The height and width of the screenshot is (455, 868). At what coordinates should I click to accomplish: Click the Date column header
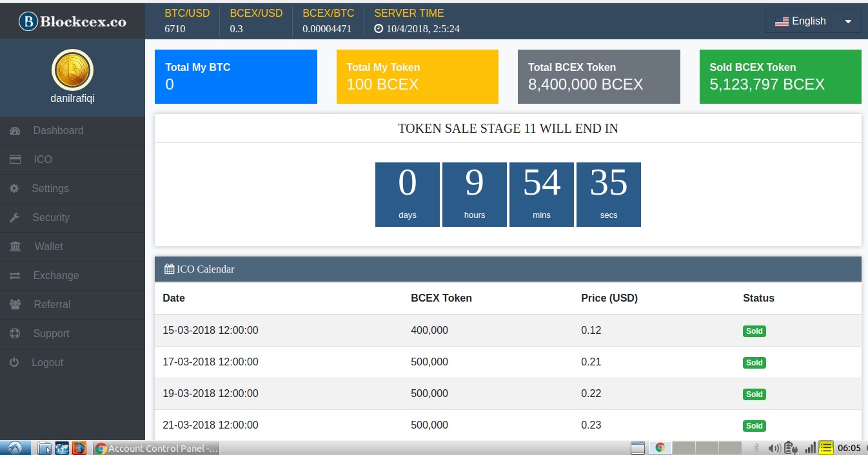click(x=173, y=298)
